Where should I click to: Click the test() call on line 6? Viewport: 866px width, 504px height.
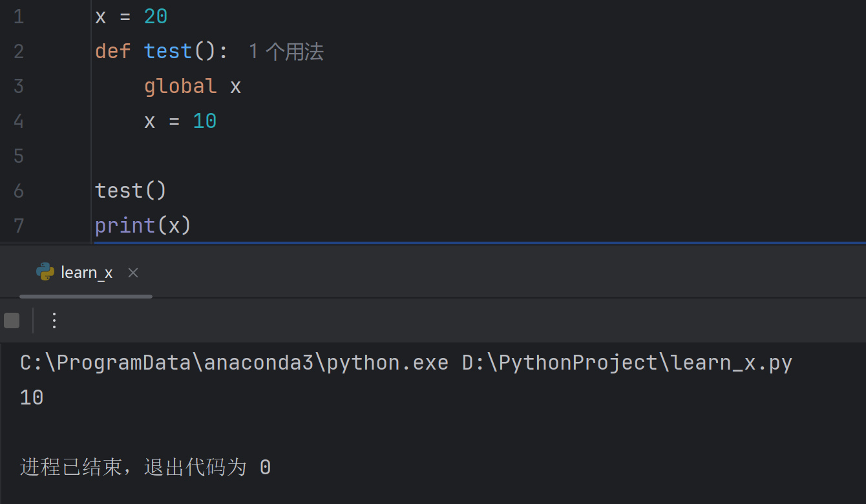tap(131, 191)
